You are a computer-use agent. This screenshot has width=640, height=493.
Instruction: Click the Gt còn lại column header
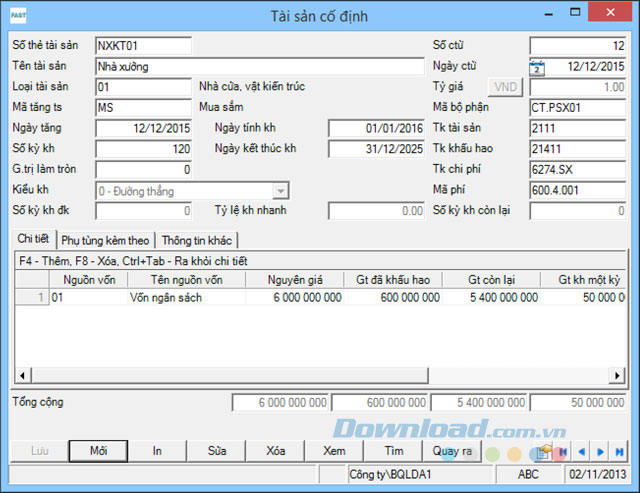coord(491,280)
